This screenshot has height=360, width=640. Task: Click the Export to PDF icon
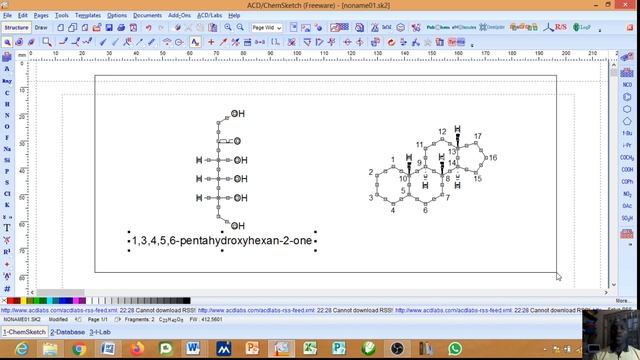click(x=133, y=28)
